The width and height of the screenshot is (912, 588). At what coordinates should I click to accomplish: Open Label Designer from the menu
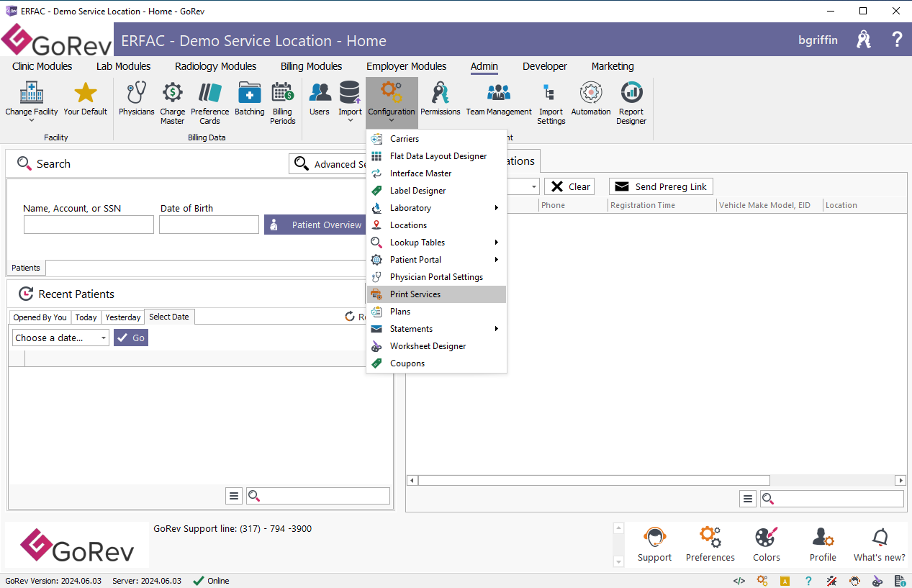point(436,191)
